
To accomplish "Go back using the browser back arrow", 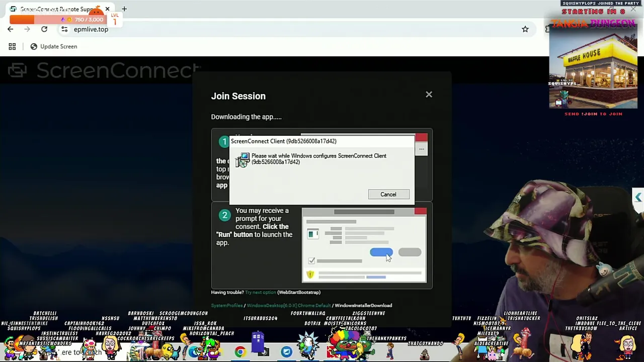I will [10, 29].
